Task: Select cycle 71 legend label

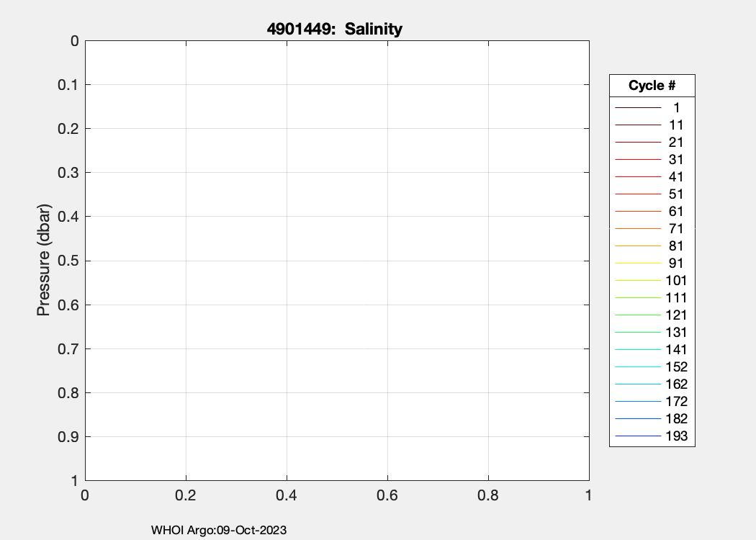Action: coord(676,229)
